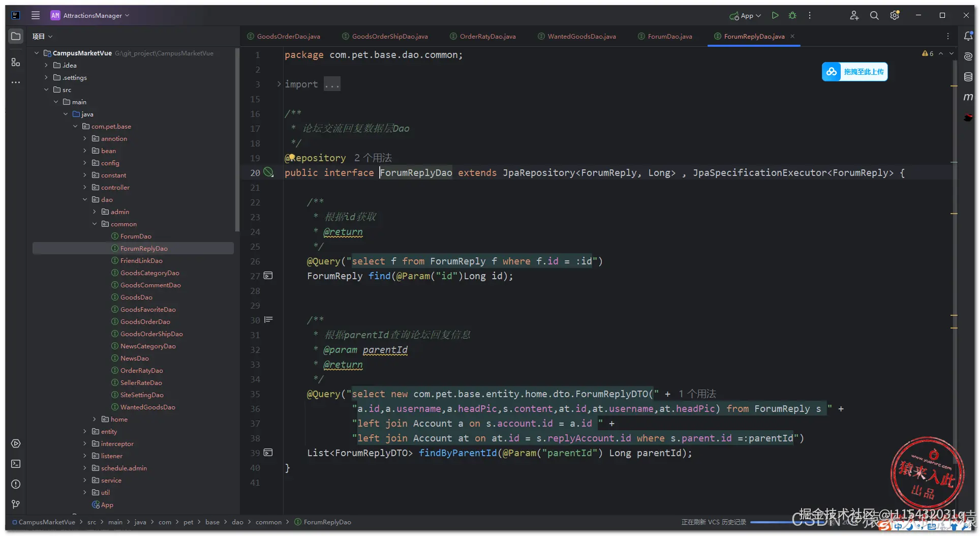Screen dimensions: 980x536
Task: Open the main hamburger menu
Action: pyautogui.click(x=36, y=15)
